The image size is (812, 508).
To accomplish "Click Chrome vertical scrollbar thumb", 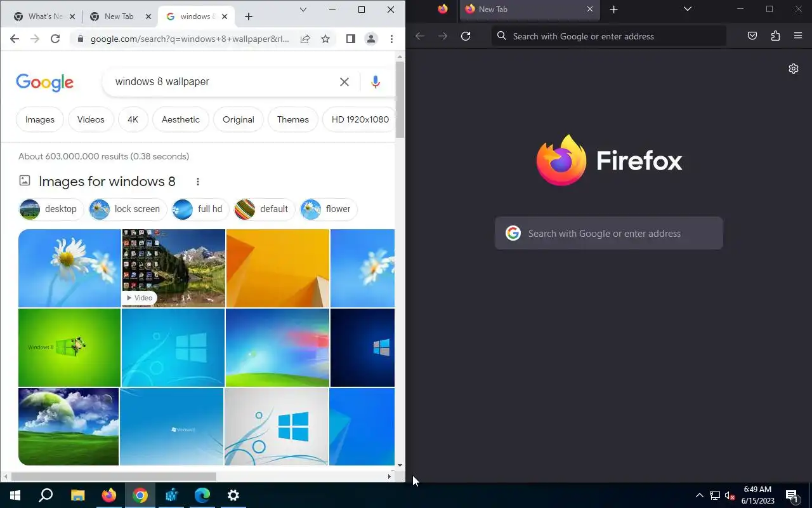I will click(400, 100).
